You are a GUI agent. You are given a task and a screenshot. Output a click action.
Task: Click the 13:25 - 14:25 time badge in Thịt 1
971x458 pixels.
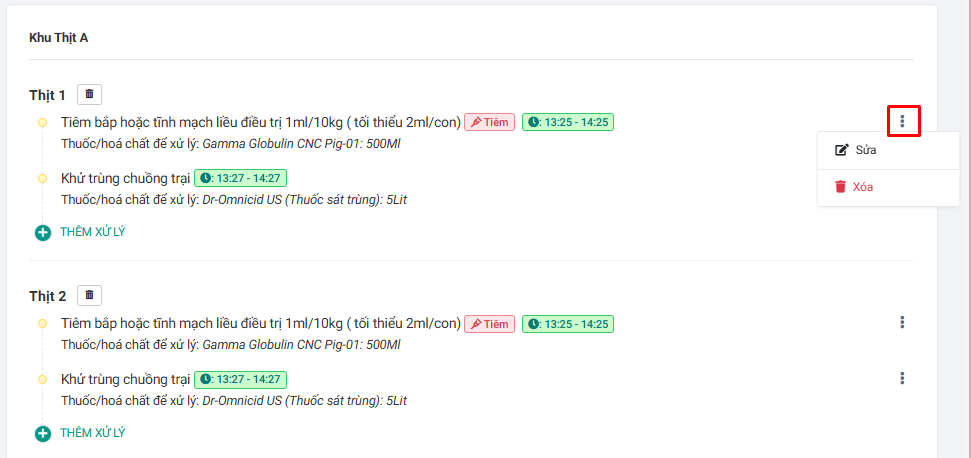568,122
